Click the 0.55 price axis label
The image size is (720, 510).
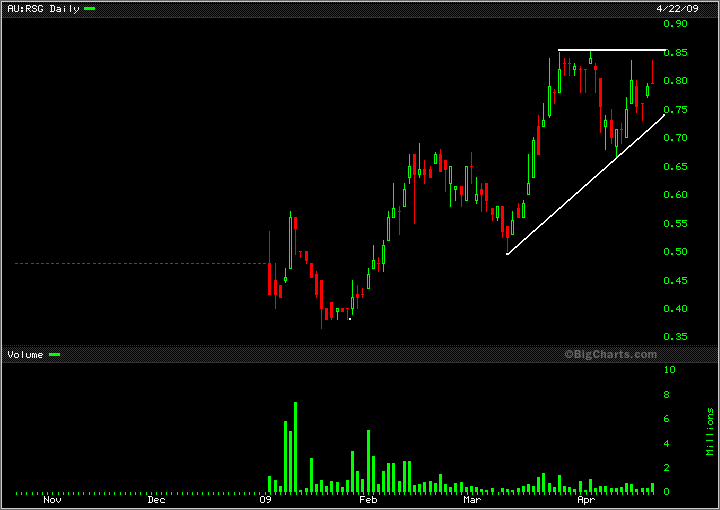(x=675, y=224)
